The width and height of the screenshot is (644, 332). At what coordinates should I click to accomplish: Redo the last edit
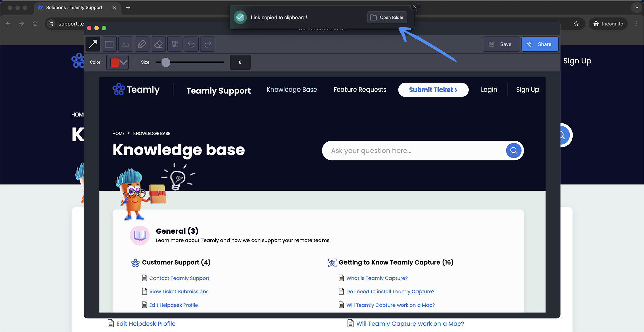(208, 44)
